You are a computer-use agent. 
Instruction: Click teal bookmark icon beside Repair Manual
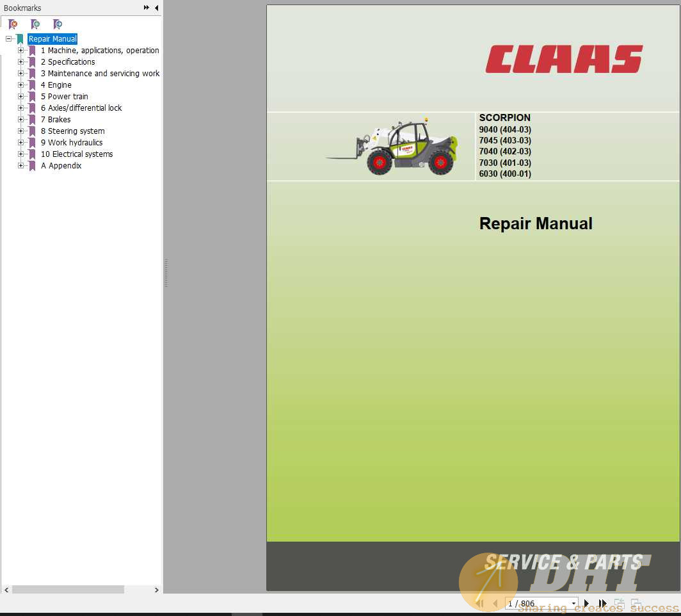20,39
